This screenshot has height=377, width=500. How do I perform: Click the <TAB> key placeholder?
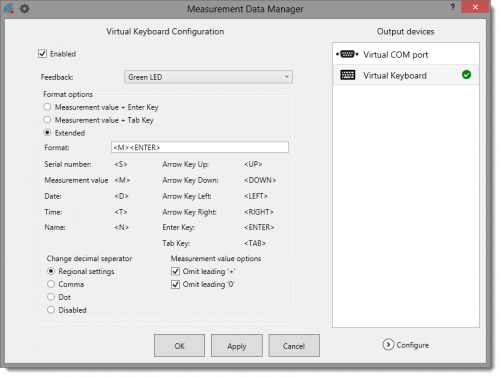pos(255,243)
